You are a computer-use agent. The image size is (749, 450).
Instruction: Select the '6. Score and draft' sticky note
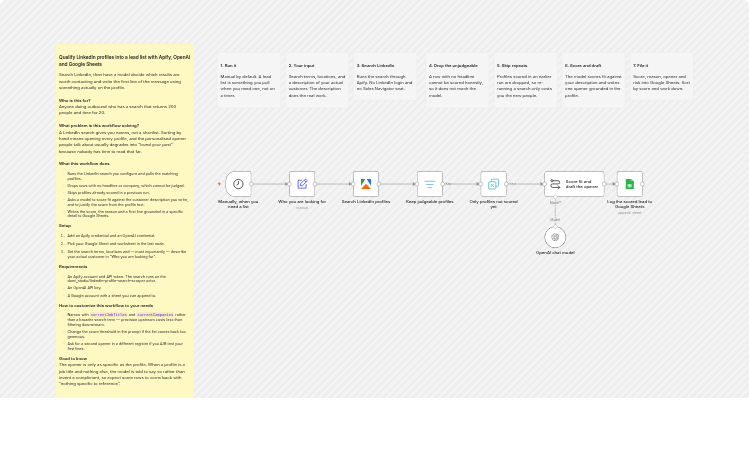(x=593, y=80)
